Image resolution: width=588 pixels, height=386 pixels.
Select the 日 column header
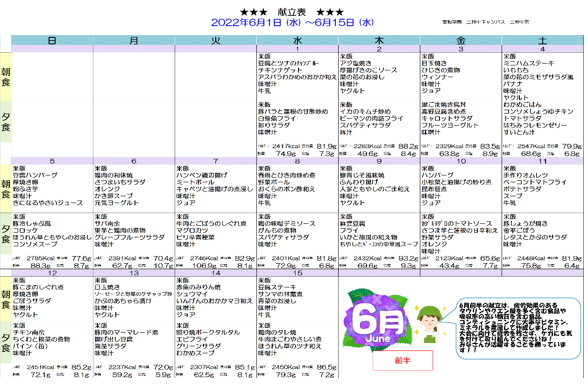[52, 40]
